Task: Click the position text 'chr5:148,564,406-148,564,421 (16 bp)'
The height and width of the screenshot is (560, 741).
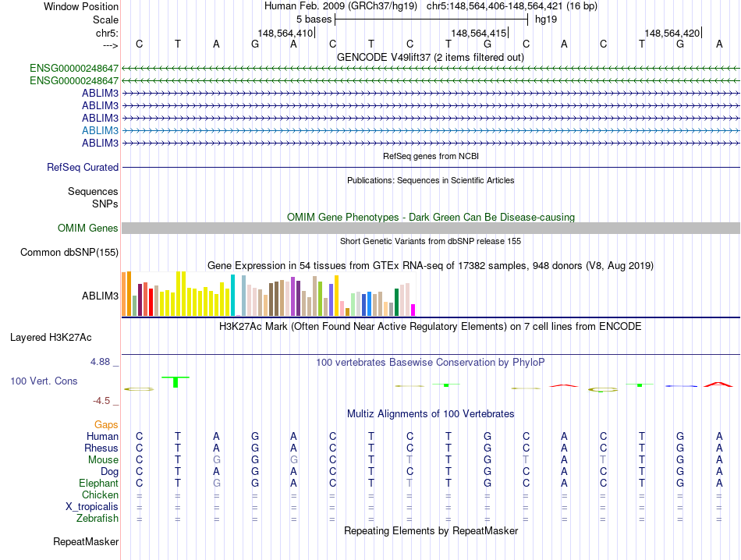Action: click(512, 6)
